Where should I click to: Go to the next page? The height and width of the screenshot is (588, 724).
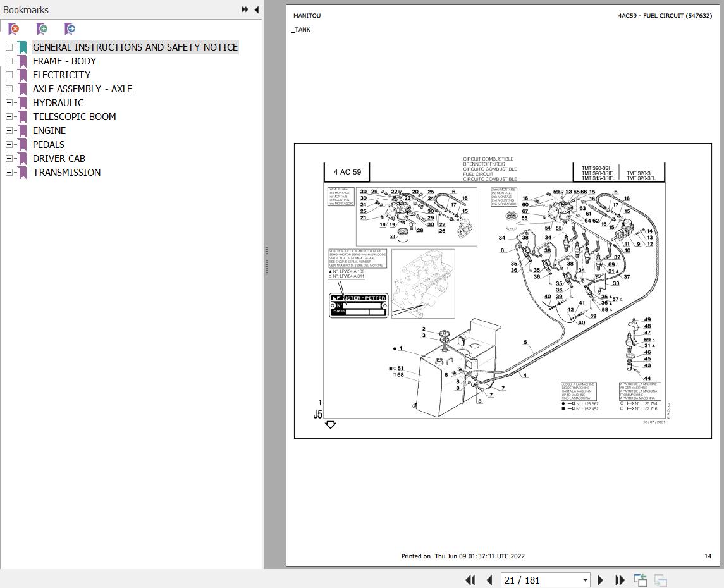(600, 580)
